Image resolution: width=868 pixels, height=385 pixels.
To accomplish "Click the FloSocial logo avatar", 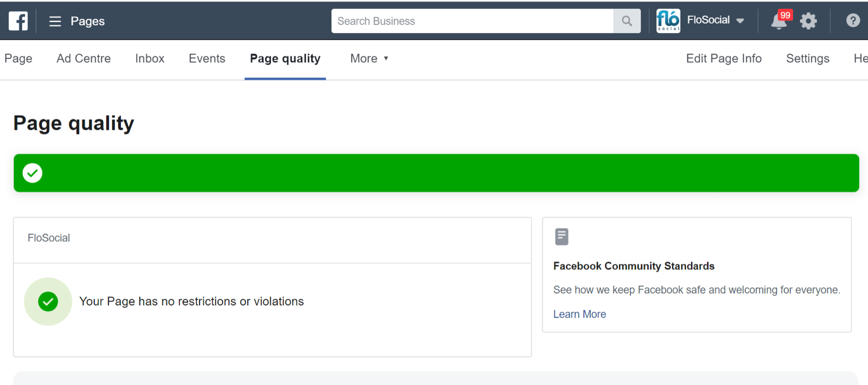I will point(668,21).
